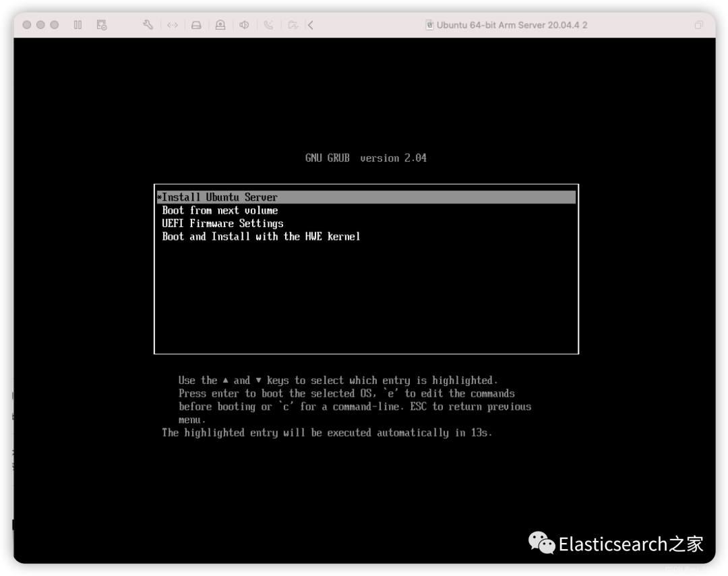The width and height of the screenshot is (728, 576).
Task: Maximize the VM window
Action: tap(55, 25)
